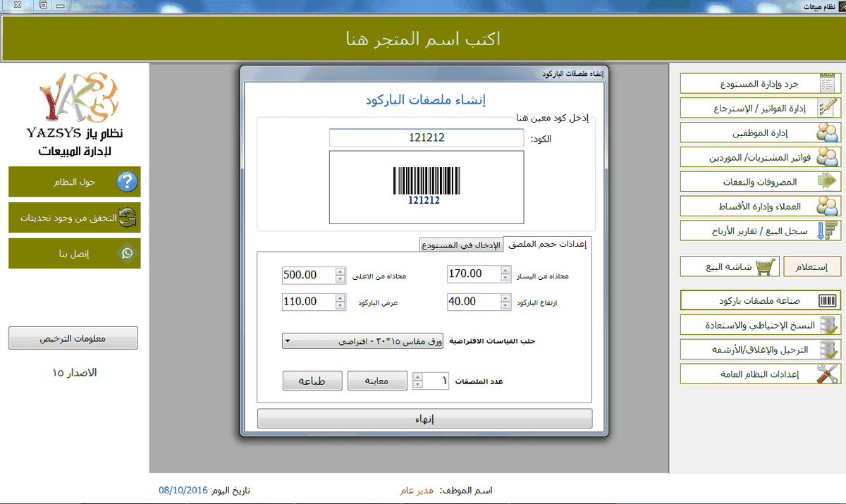Check for updates (التحقق من وجود تحديثات)
Screen dimensions: 846x504
click(75, 218)
